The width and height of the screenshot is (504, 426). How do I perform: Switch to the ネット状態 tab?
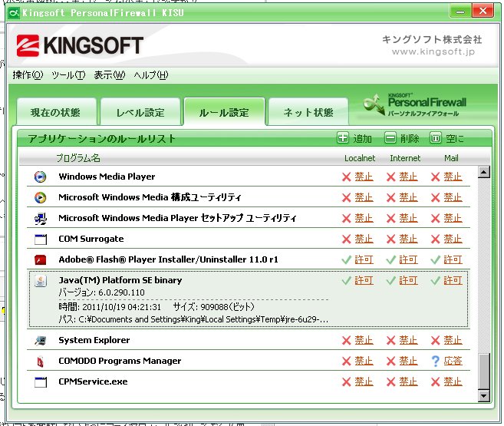(x=308, y=112)
